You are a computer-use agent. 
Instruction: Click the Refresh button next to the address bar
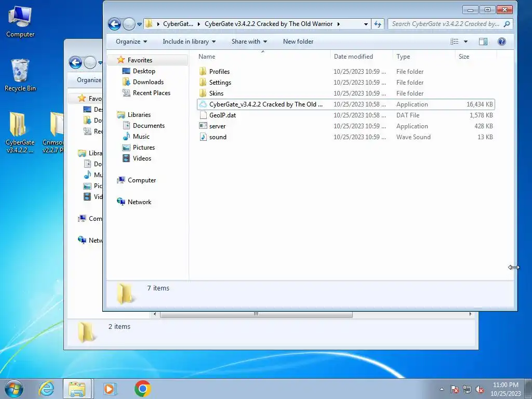[378, 24]
